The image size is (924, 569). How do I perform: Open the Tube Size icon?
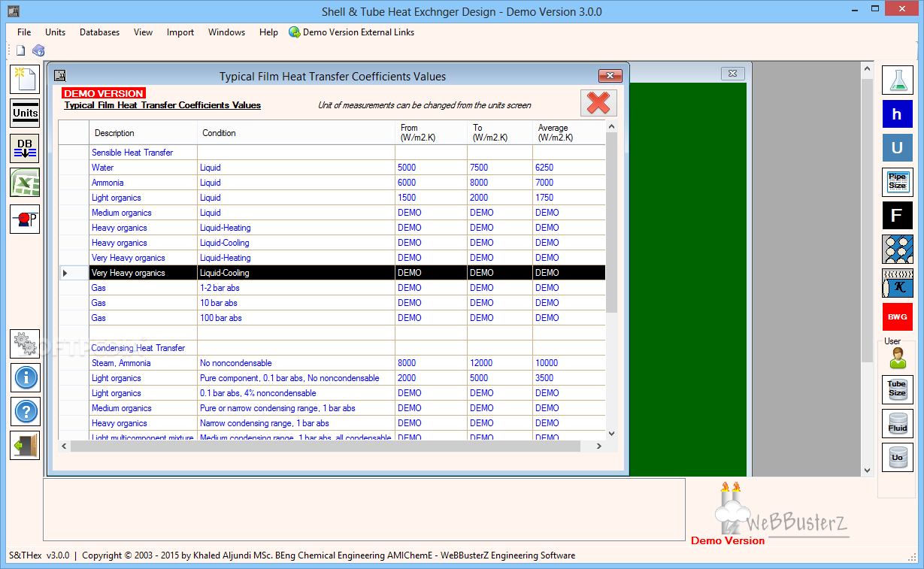[x=897, y=389]
